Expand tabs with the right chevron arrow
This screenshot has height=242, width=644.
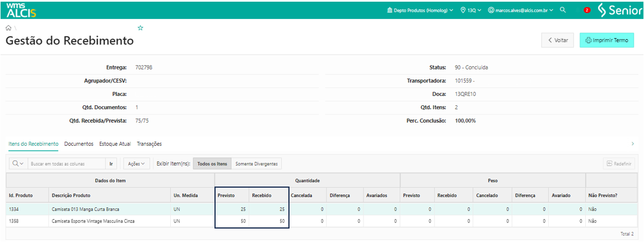coord(632,144)
